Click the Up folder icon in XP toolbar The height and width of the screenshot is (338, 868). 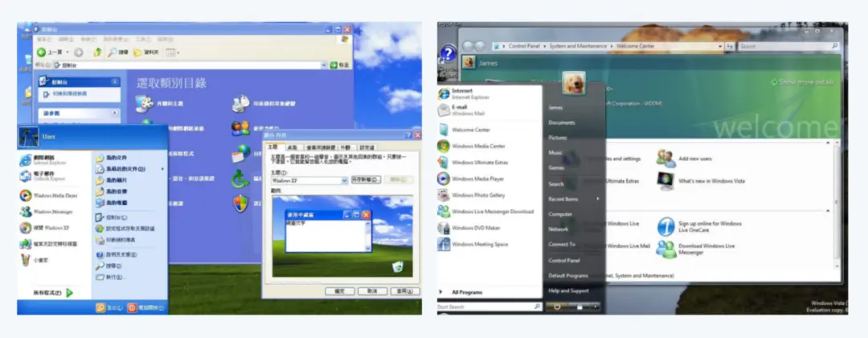[x=98, y=52]
